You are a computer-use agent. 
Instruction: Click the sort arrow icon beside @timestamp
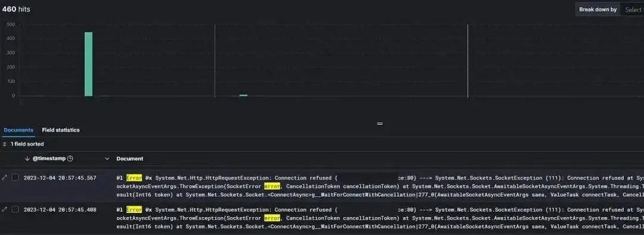[27, 159]
